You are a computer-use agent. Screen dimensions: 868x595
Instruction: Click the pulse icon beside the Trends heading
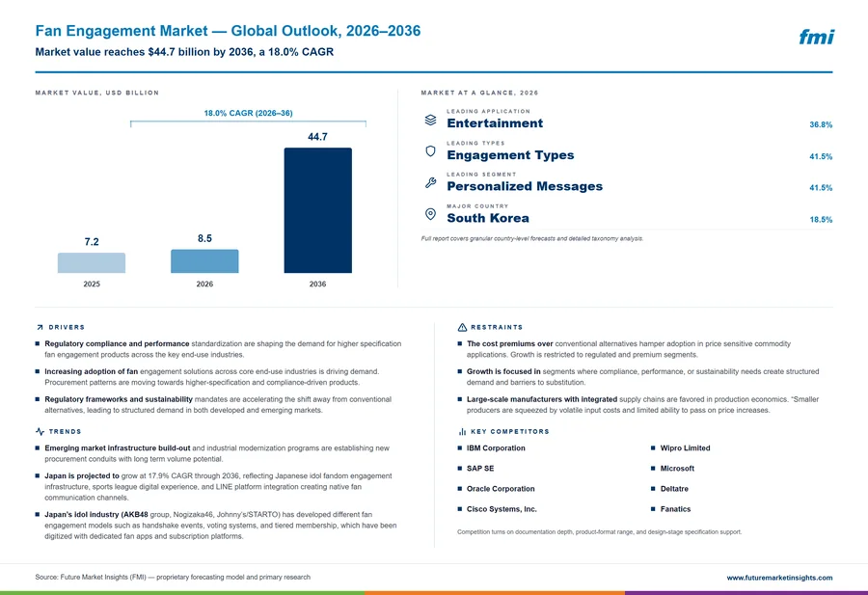(x=40, y=432)
